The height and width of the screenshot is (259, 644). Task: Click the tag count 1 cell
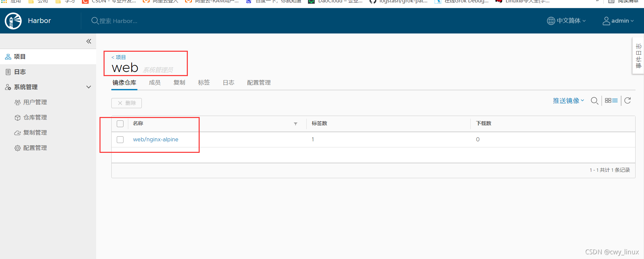click(x=313, y=140)
